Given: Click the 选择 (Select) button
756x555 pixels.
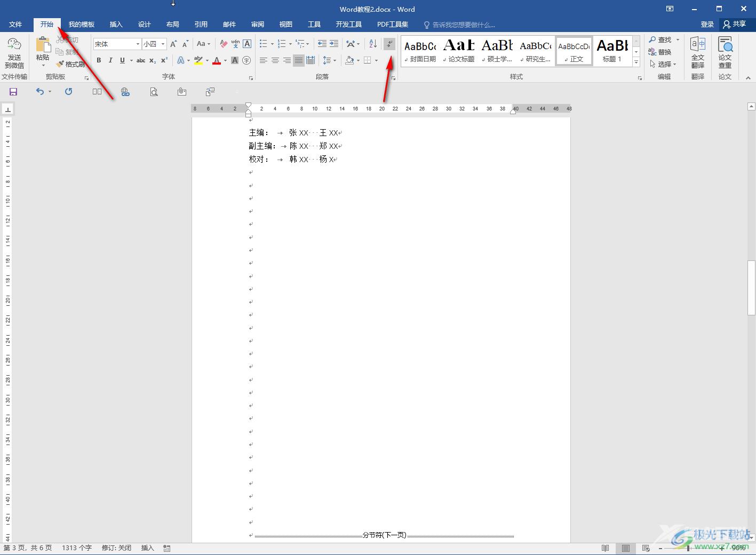Looking at the screenshot, I should [x=663, y=64].
